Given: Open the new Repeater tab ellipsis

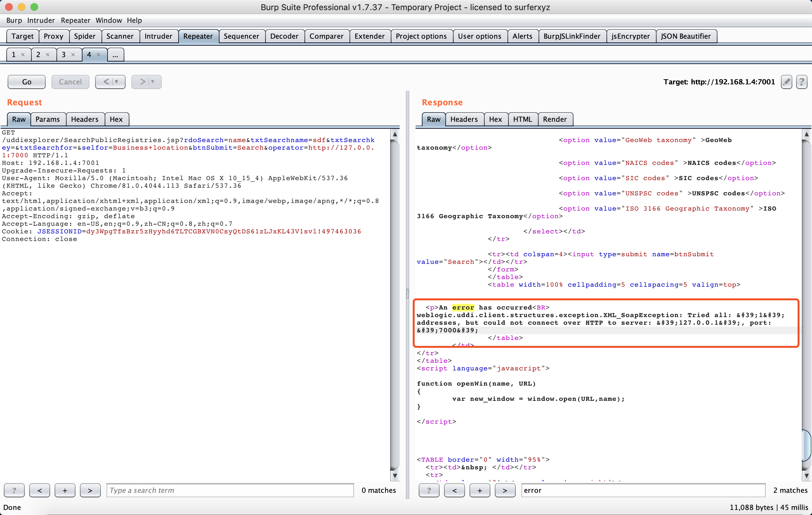Looking at the screenshot, I should (115, 55).
